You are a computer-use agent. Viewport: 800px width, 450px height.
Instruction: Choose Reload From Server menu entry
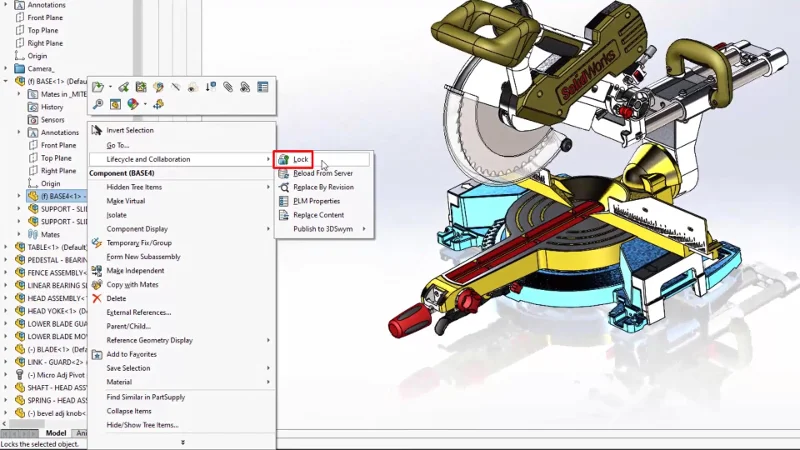click(x=323, y=173)
